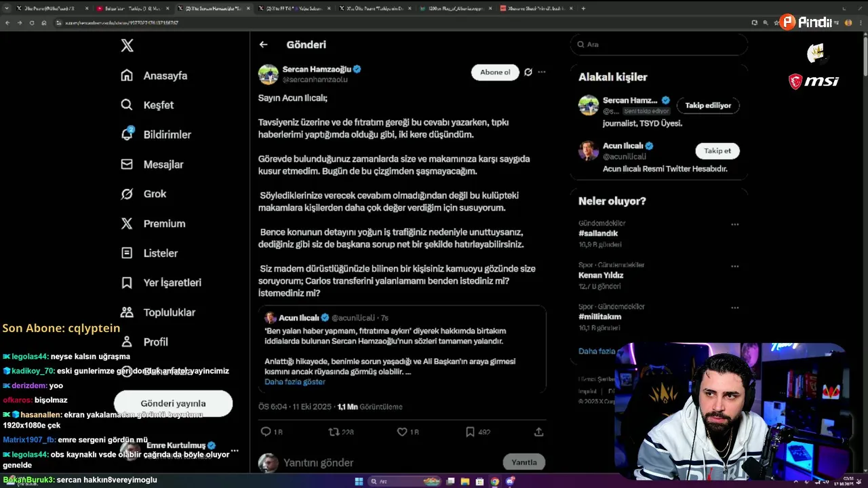Click the @sercanhamzaolu handle

(x=315, y=79)
